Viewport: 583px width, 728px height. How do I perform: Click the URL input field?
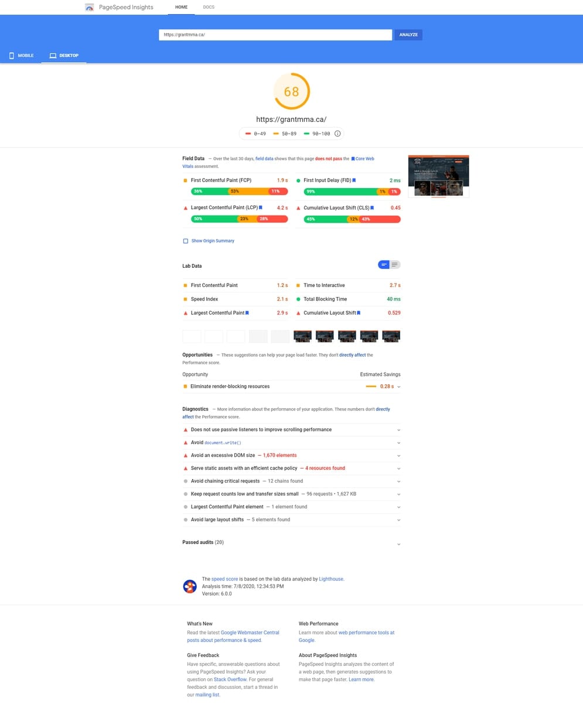tap(275, 35)
